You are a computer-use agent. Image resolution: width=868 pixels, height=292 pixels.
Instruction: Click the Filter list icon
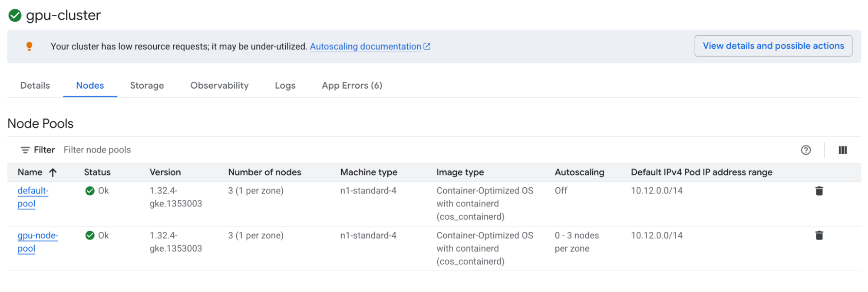(x=25, y=150)
